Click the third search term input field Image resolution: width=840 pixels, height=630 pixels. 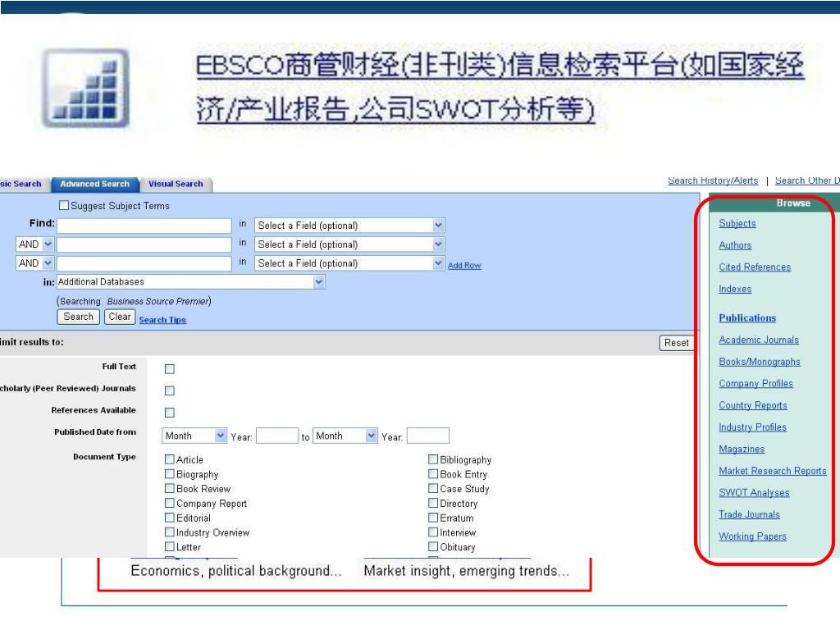[x=144, y=263]
